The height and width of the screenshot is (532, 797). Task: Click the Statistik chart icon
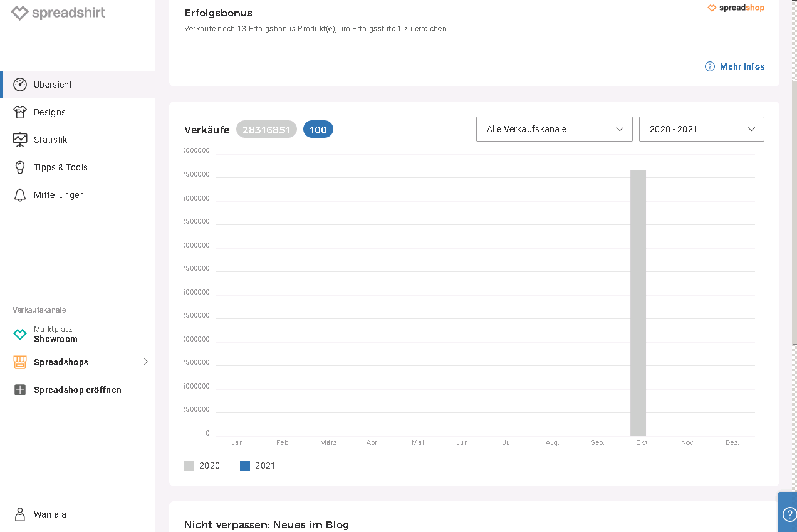coord(20,140)
